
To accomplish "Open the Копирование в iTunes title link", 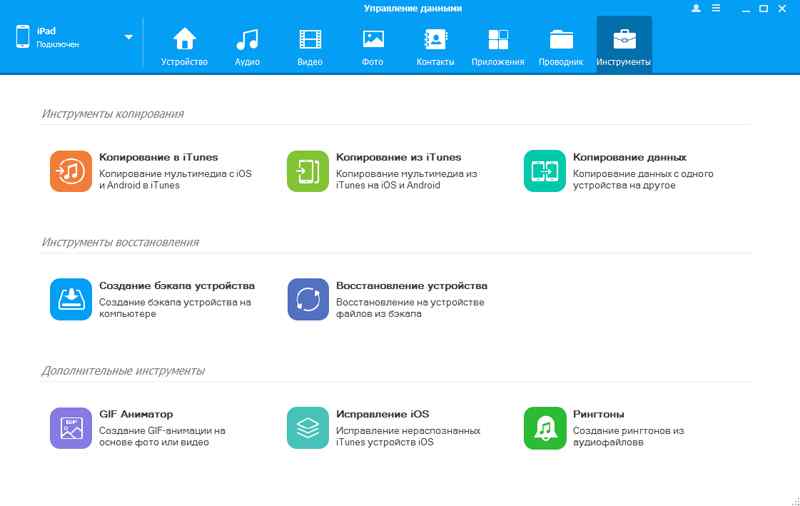I will point(159,157).
